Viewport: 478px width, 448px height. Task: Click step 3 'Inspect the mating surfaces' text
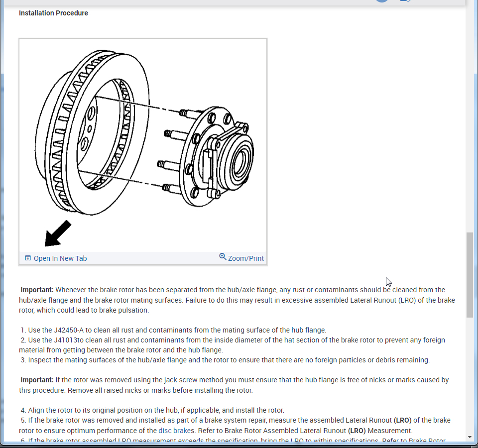click(225, 360)
